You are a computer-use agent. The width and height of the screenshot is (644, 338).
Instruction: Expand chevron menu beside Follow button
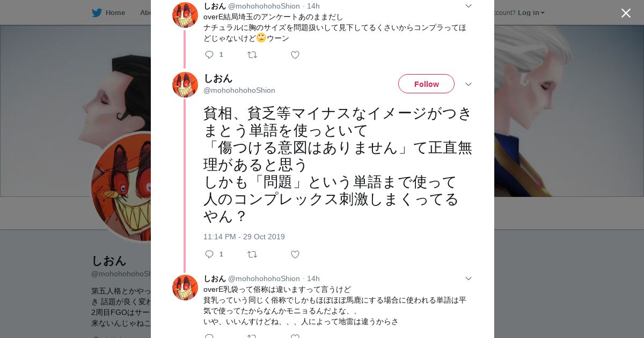pos(468,84)
